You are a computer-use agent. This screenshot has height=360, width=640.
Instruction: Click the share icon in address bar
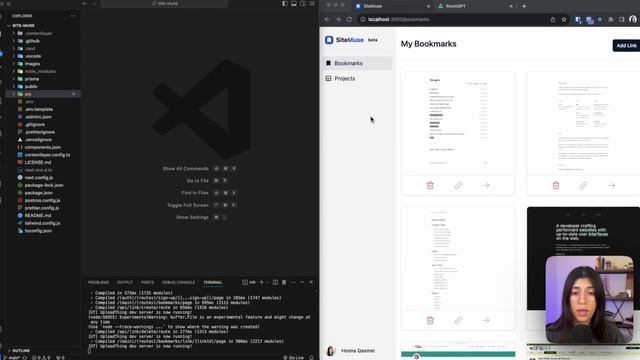(x=553, y=19)
